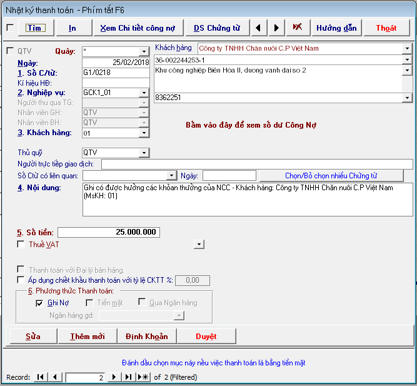The height and width of the screenshot is (386, 417).
Task: Open the tax code 36-002244253-1 dropdown
Action: point(407,60)
